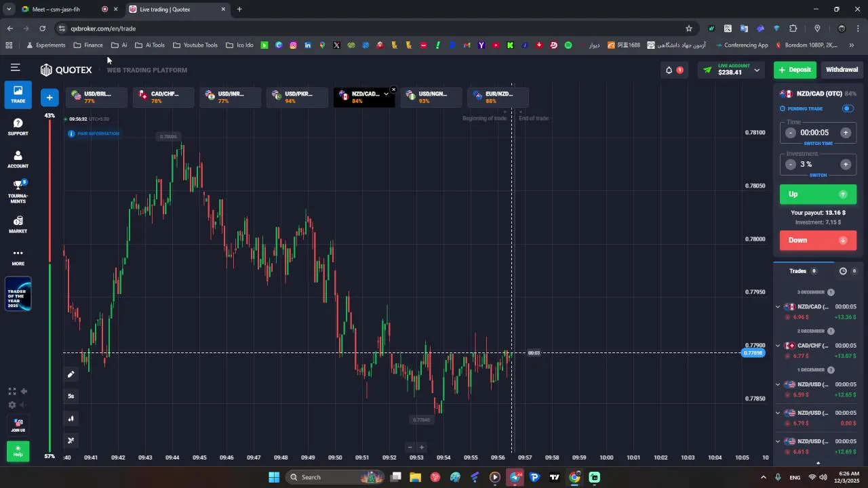Open the Tournaments section
The height and width of the screenshot is (488, 868).
tap(18, 192)
